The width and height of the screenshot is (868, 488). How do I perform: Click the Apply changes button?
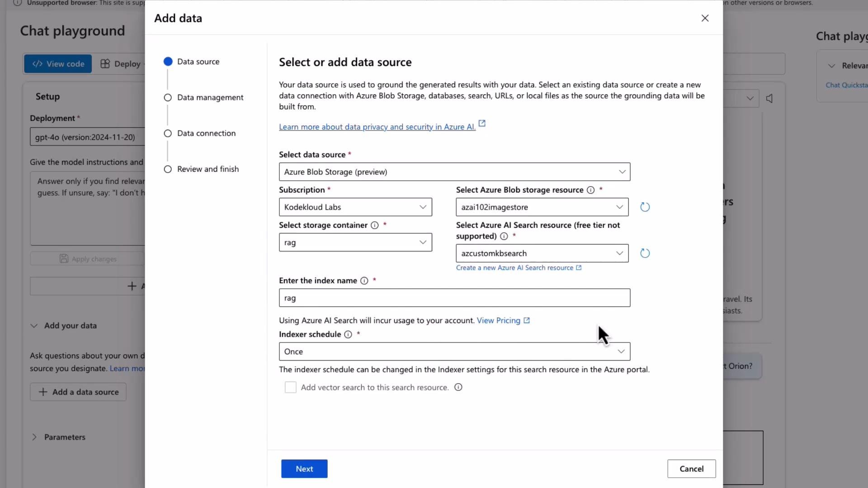pyautogui.click(x=88, y=259)
